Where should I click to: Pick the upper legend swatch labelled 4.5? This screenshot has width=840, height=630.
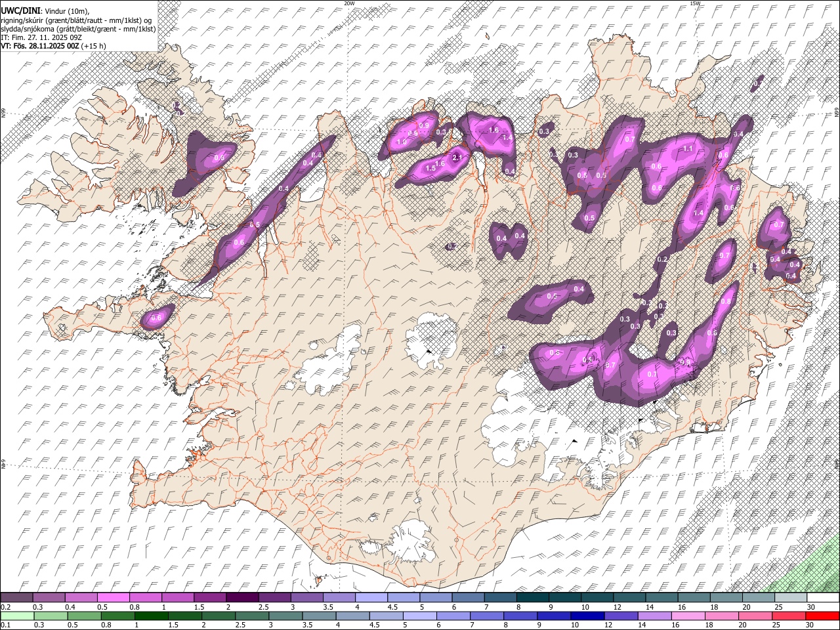tap(404, 598)
